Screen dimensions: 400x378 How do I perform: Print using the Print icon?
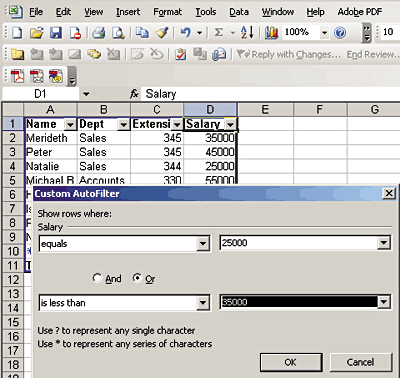click(99, 33)
